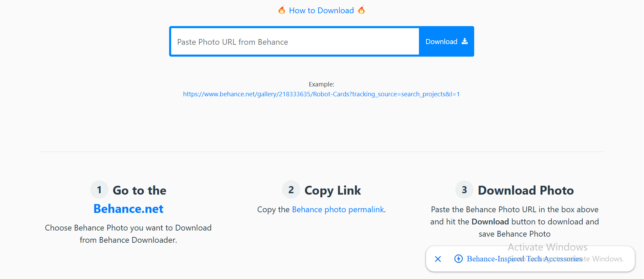
Task: Click the fire emoji left of How to Download
Action: coord(281,10)
